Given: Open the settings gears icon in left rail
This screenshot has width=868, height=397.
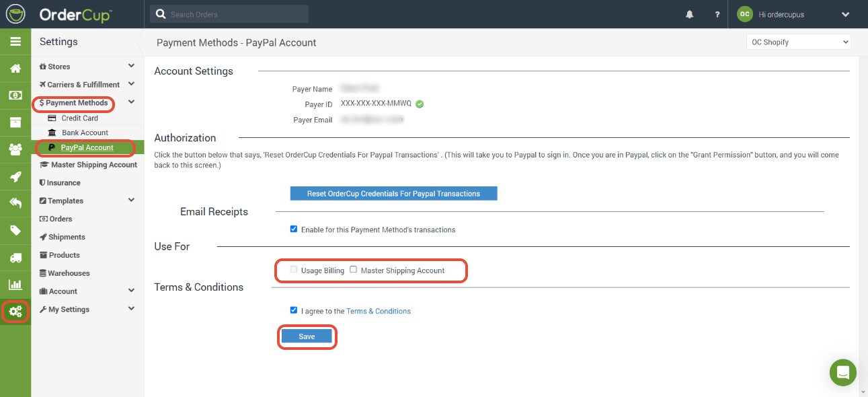Looking at the screenshot, I should (15, 312).
